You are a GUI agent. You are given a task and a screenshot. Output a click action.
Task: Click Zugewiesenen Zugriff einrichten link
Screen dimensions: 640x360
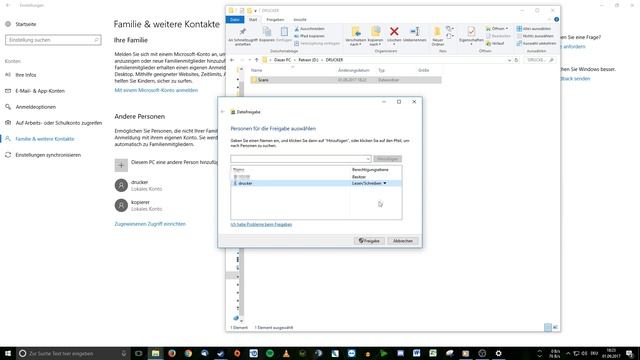pos(150,224)
